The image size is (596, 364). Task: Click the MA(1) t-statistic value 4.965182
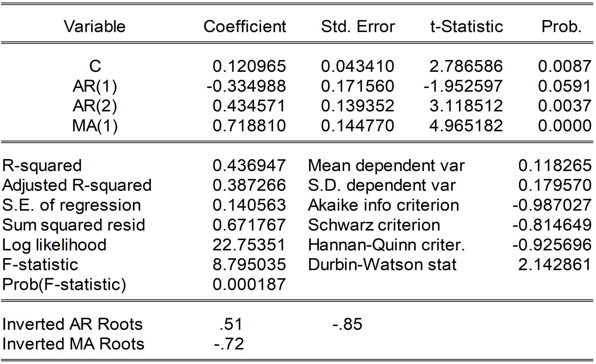pos(466,126)
